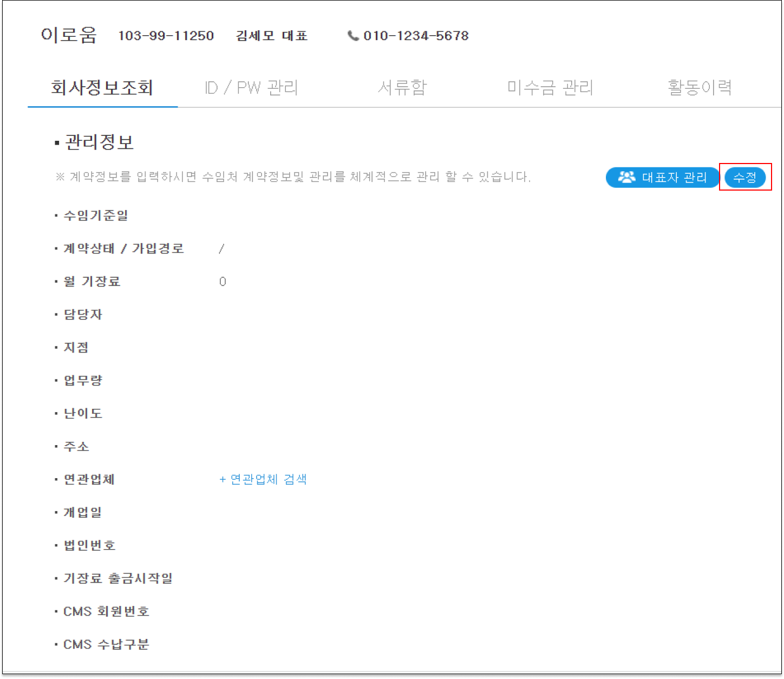
Task: View the 활동이력 tab
Action: click(x=700, y=88)
